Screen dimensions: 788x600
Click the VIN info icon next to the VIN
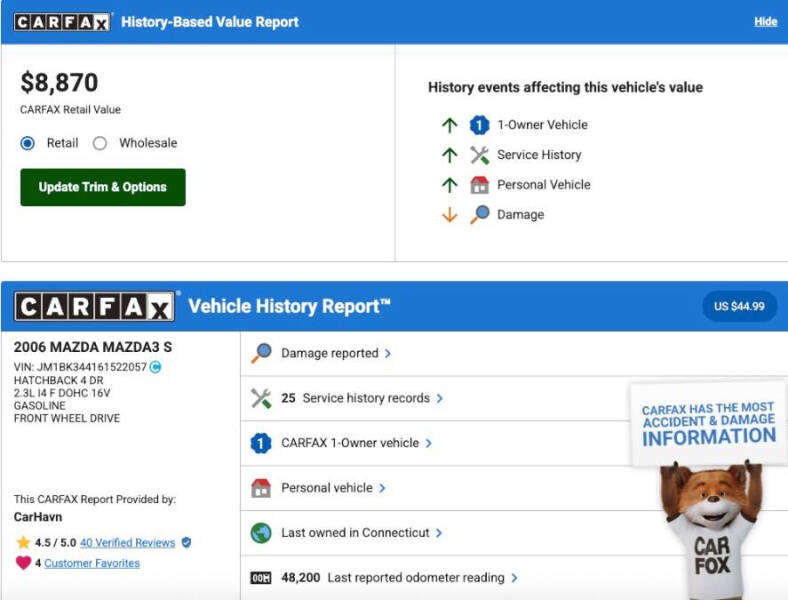pyautogui.click(x=155, y=367)
